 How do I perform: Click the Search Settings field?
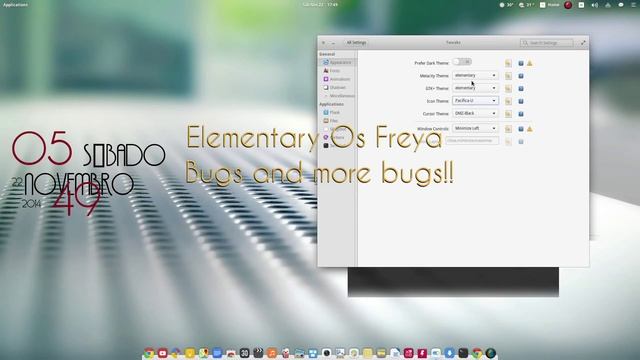coord(547,42)
